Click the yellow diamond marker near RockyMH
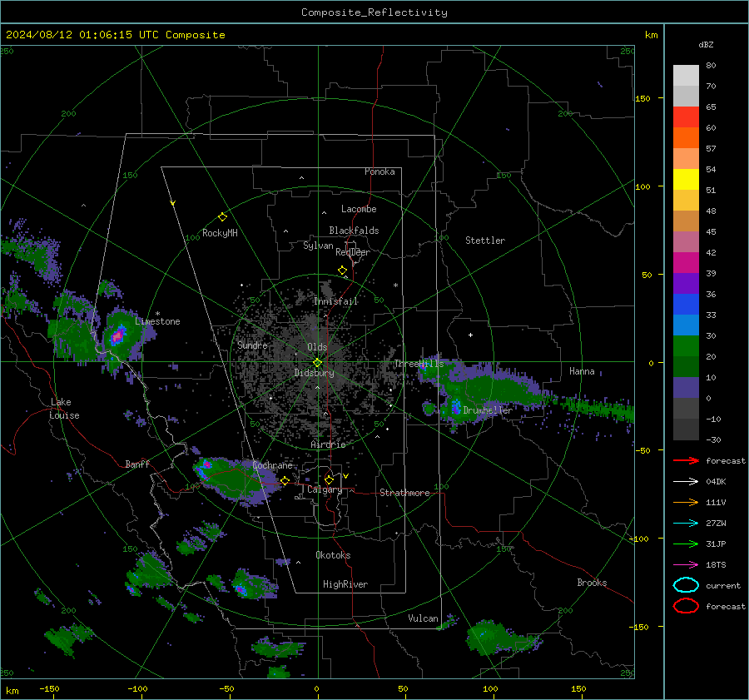Viewport: 749px width, 700px height. pos(222,217)
